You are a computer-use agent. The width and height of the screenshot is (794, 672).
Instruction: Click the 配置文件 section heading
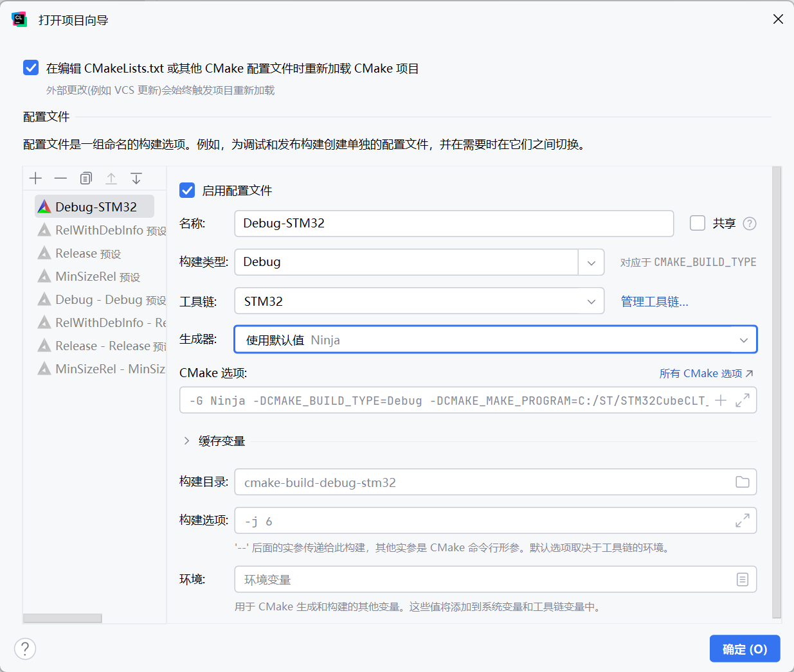pyautogui.click(x=46, y=117)
